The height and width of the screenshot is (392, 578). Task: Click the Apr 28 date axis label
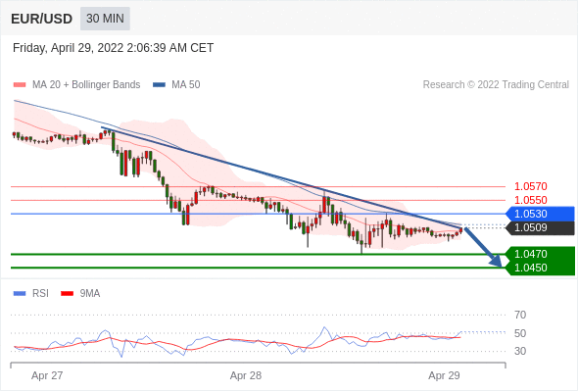(246, 375)
